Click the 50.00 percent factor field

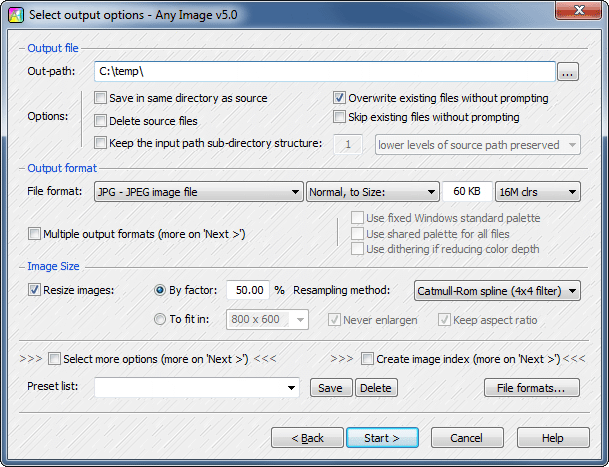(248, 290)
